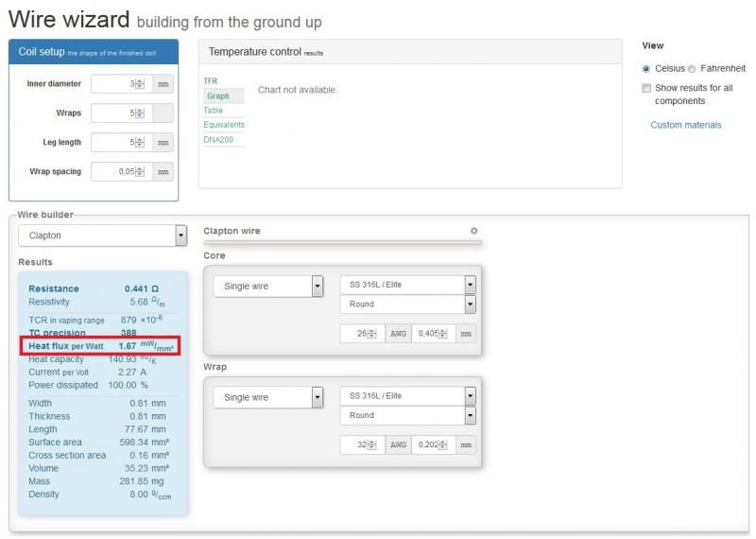Click the Resistivity 5.68 result
Viewport: 756px width, 539px height.
tap(96, 302)
